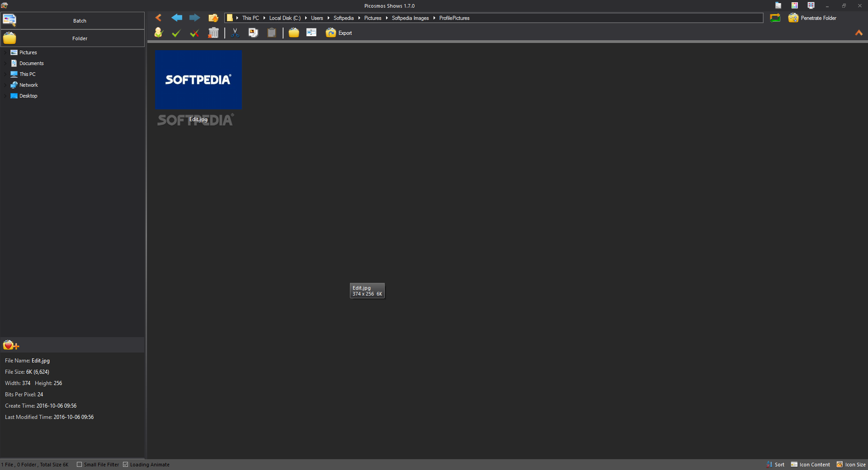Click the Users breadcrumb segment
Screen dimensions: 868x470
coord(317,18)
